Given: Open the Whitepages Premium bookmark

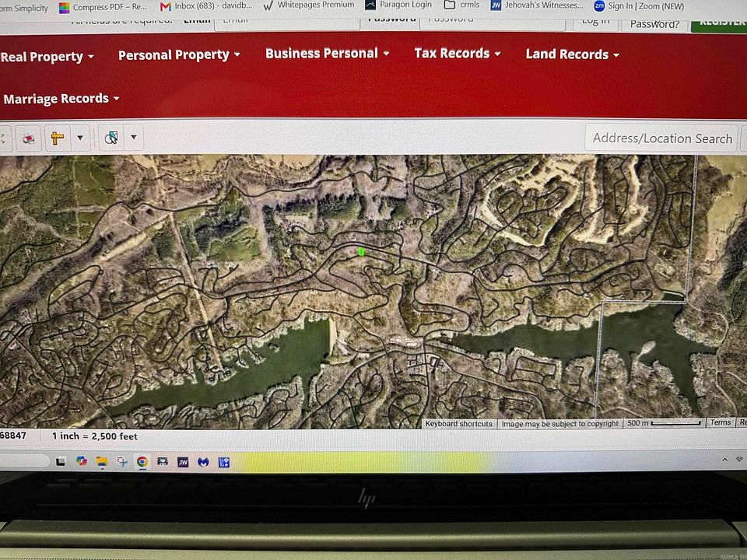Looking at the screenshot, I should (309, 5).
